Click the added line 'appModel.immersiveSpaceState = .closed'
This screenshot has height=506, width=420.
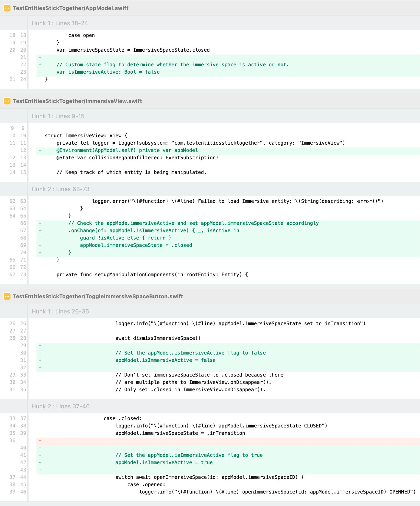pyautogui.click(x=136, y=245)
